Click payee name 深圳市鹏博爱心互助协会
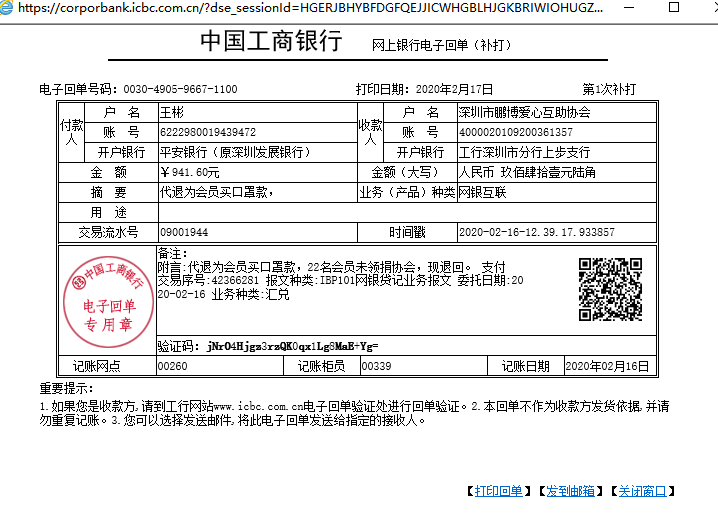 pos(525,112)
